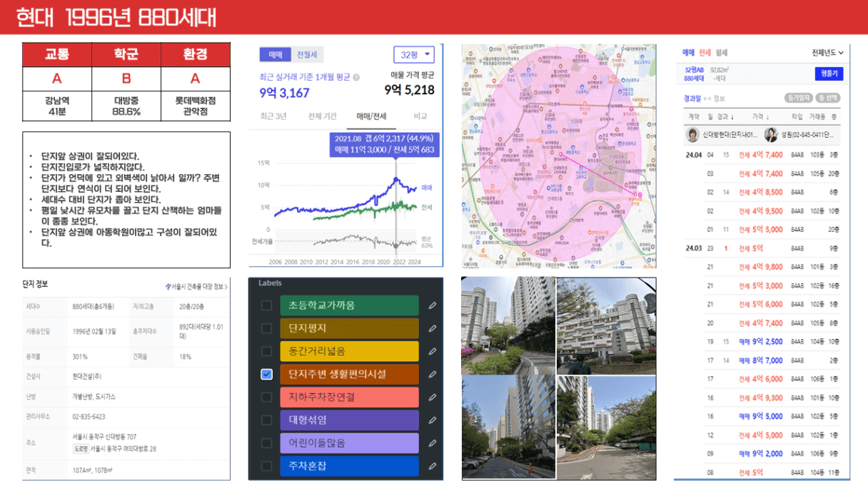
Task: Check the 지하주차장연결 checkbox
Action: tap(266, 397)
